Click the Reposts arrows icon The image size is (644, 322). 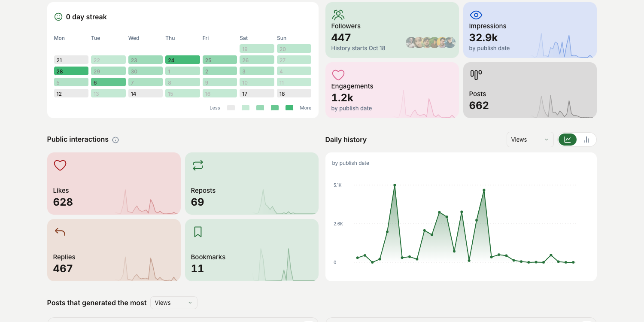pyautogui.click(x=198, y=165)
